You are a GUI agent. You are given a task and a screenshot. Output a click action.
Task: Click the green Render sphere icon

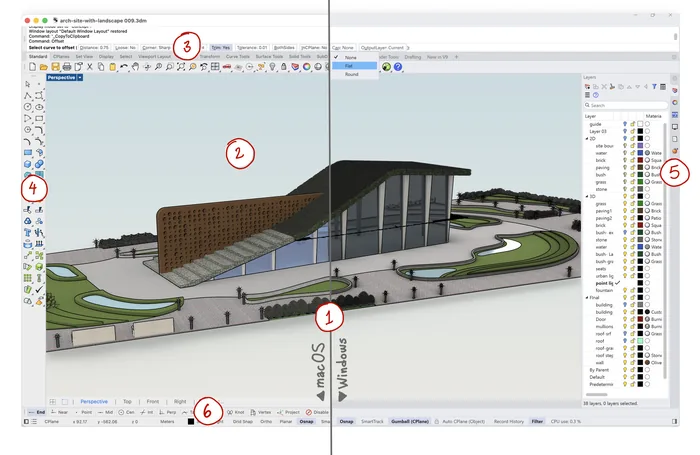pyautogui.click(x=386, y=67)
